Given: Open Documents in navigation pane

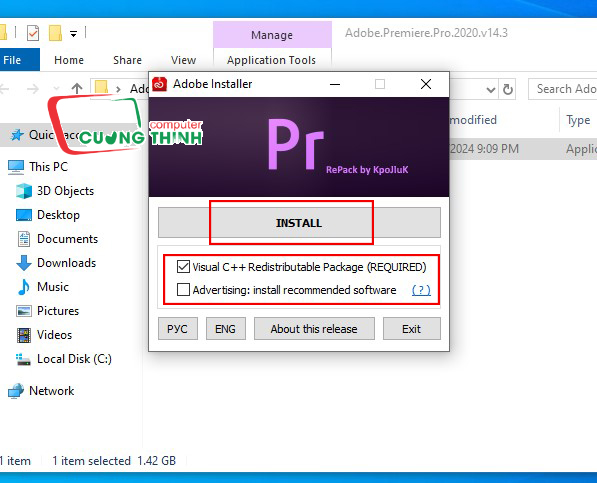Looking at the screenshot, I should [67, 239].
